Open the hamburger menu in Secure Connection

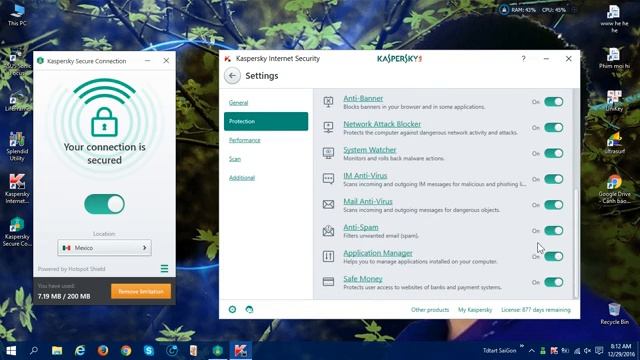point(164,269)
